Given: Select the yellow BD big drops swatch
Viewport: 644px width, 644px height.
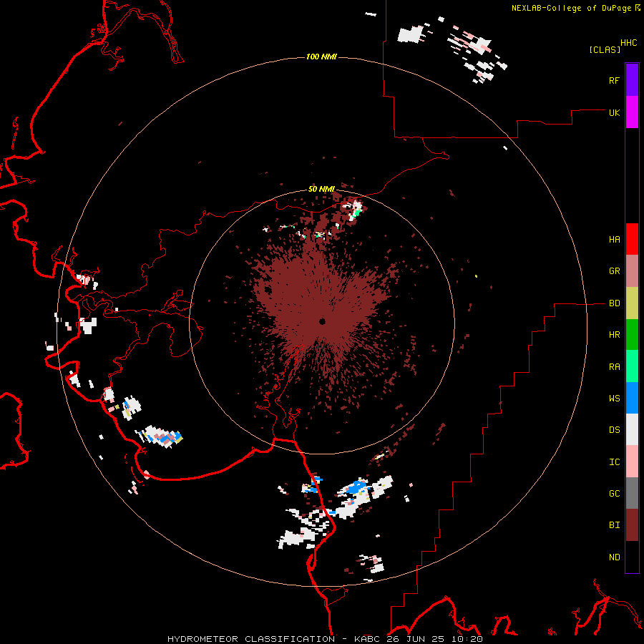Looking at the screenshot, I should 632,303.
